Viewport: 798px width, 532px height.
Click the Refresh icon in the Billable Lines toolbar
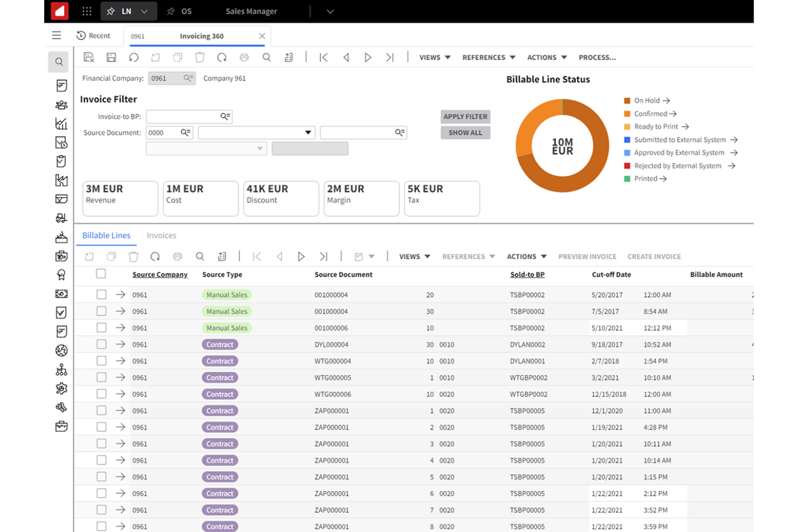(x=155, y=256)
